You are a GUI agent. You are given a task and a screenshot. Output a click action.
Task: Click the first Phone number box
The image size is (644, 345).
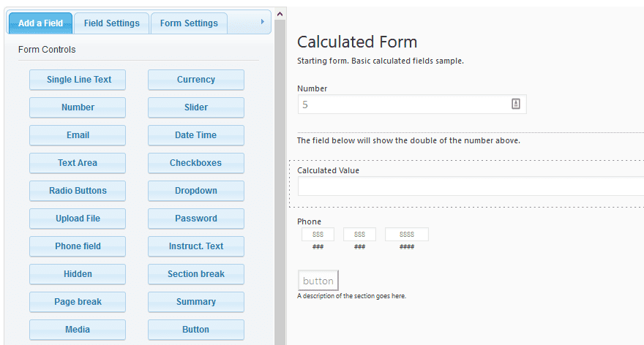point(318,234)
